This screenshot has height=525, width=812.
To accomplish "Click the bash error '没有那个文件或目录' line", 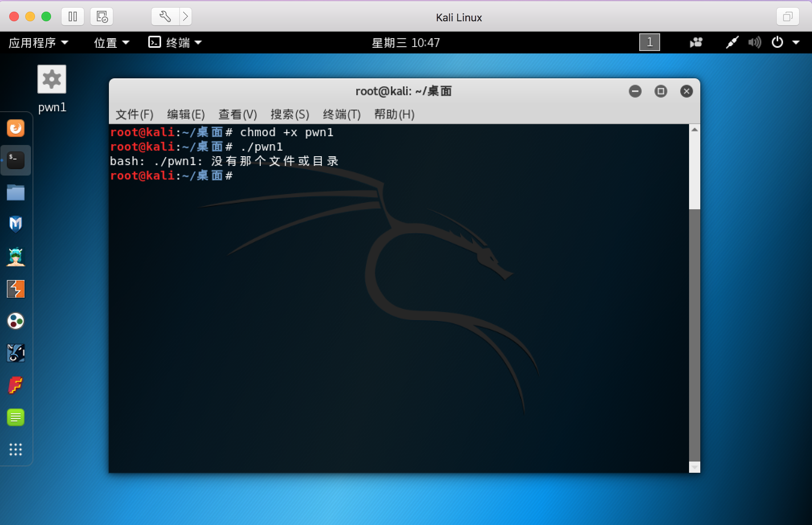I will coord(224,161).
